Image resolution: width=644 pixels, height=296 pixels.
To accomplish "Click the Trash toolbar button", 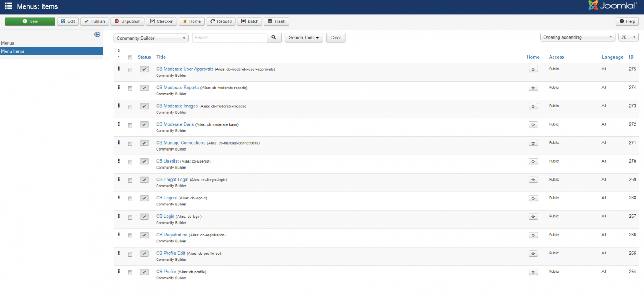I will click(x=276, y=21).
